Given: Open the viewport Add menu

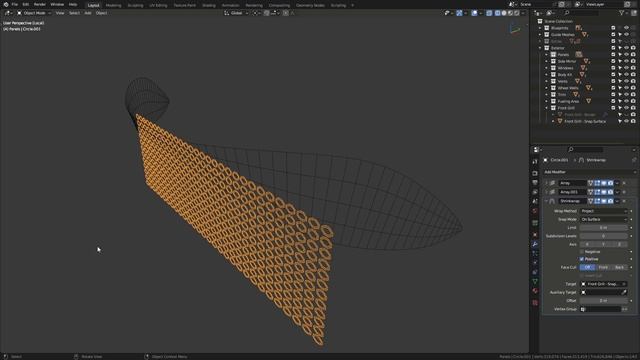Looking at the screenshot, I should (88, 13).
